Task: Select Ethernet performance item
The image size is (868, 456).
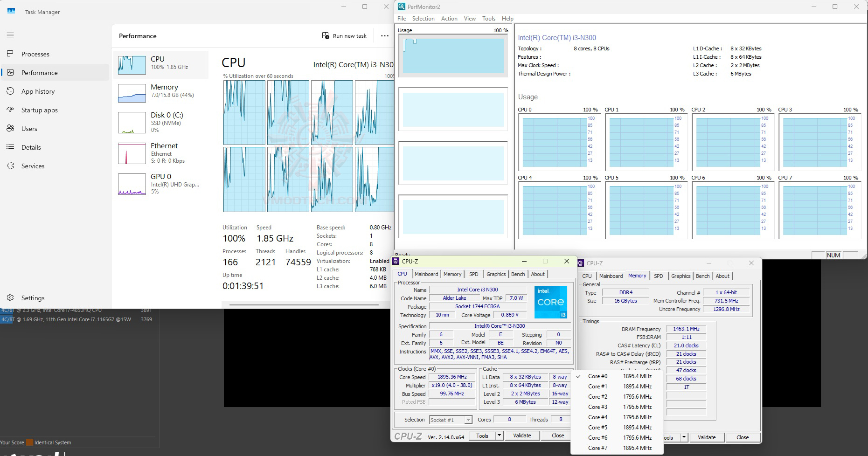Action: [x=161, y=153]
